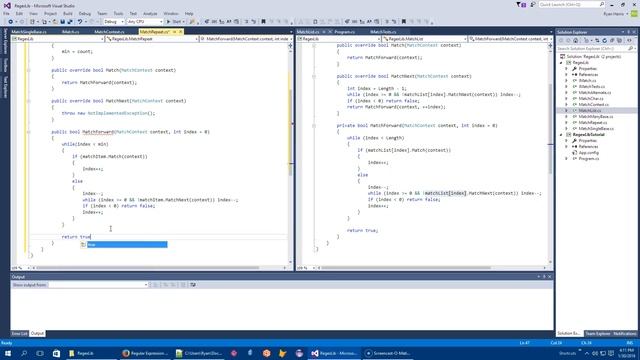The height and width of the screenshot is (360, 640).
Task: Click the Search Solution Explorer field
Action: point(596,49)
